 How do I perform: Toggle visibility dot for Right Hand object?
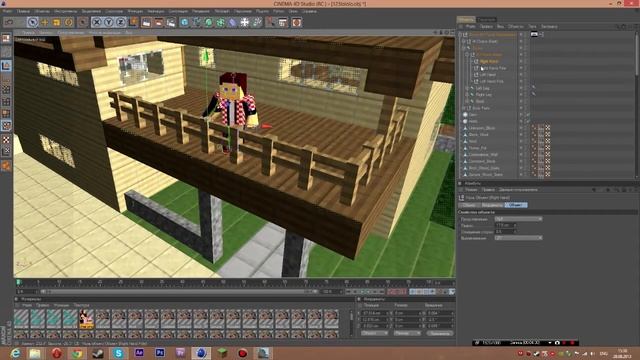click(x=521, y=61)
